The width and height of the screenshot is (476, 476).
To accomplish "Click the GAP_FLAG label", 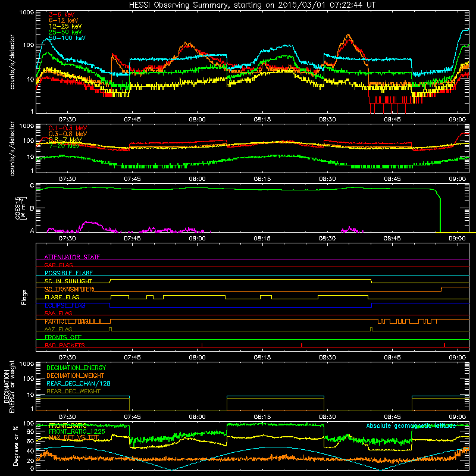I will (59, 265).
